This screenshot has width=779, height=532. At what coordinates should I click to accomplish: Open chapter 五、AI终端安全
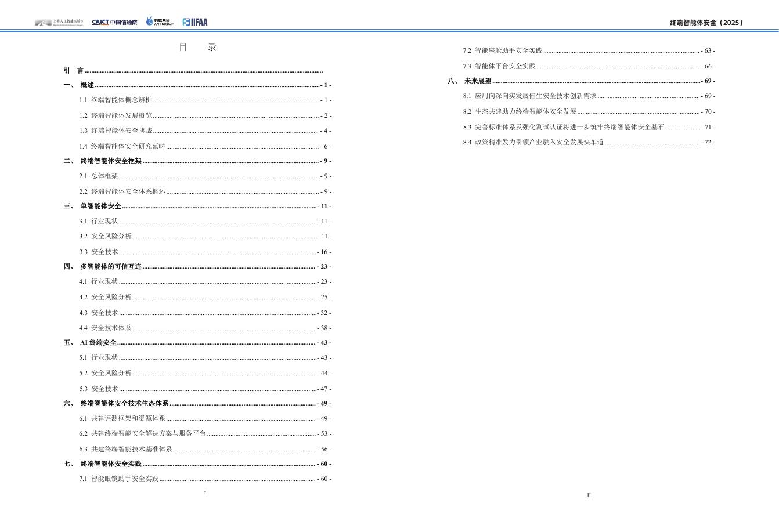click(198, 342)
